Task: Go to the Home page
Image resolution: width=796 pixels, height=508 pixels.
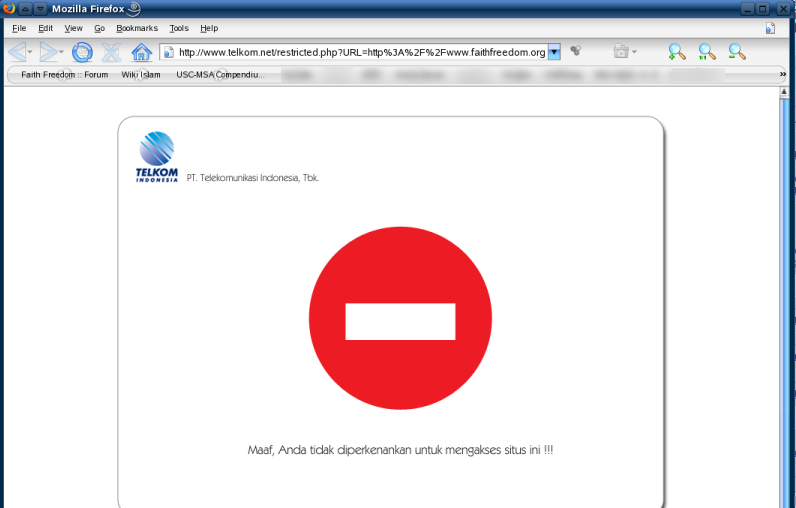Action: pyautogui.click(x=142, y=52)
